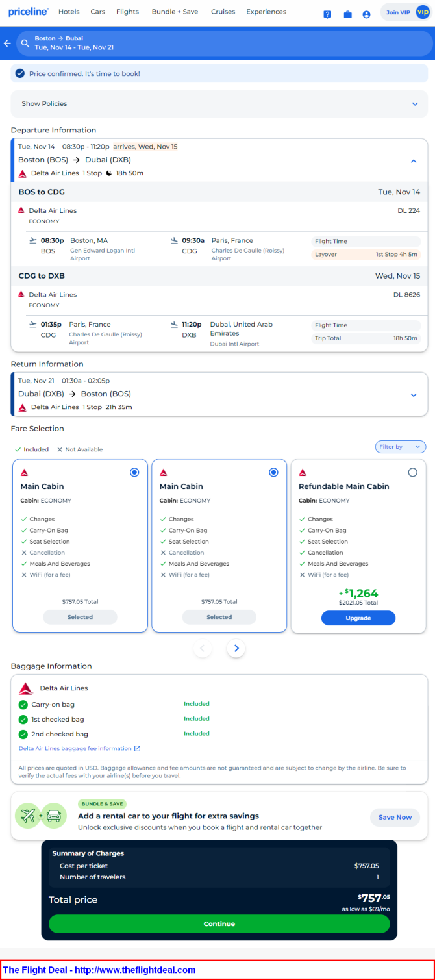
Task: Click the rental car bundle icon
Action: click(54, 816)
